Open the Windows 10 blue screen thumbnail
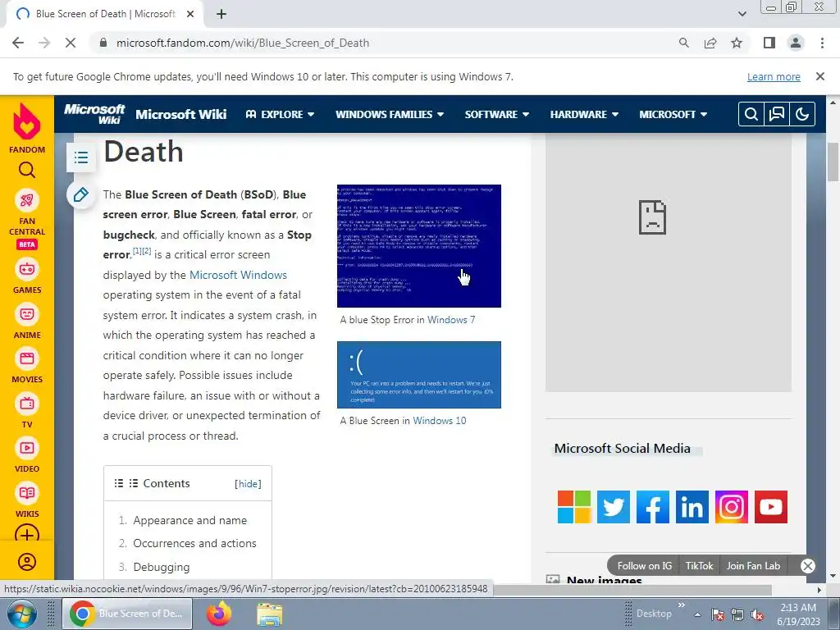The width and height of the screenshot is (840, 630). (x=419, y=375)
